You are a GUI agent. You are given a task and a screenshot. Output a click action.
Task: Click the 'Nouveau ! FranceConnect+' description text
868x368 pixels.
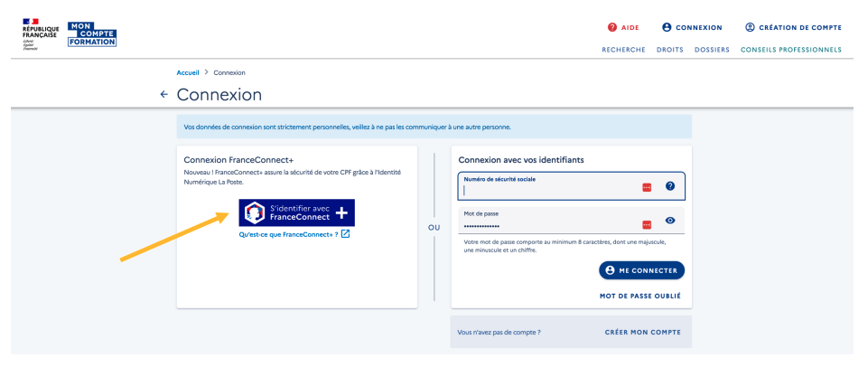pos(293,177)
